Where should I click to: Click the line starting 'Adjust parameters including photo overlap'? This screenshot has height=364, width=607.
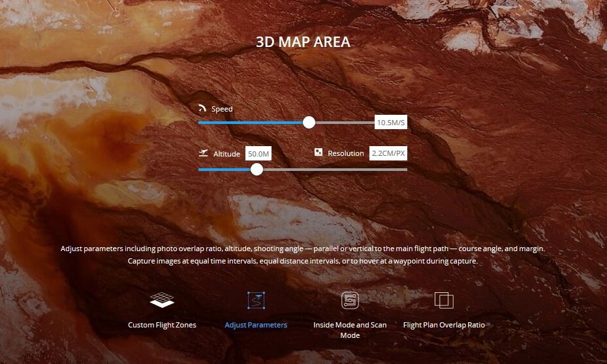(303, 249)
